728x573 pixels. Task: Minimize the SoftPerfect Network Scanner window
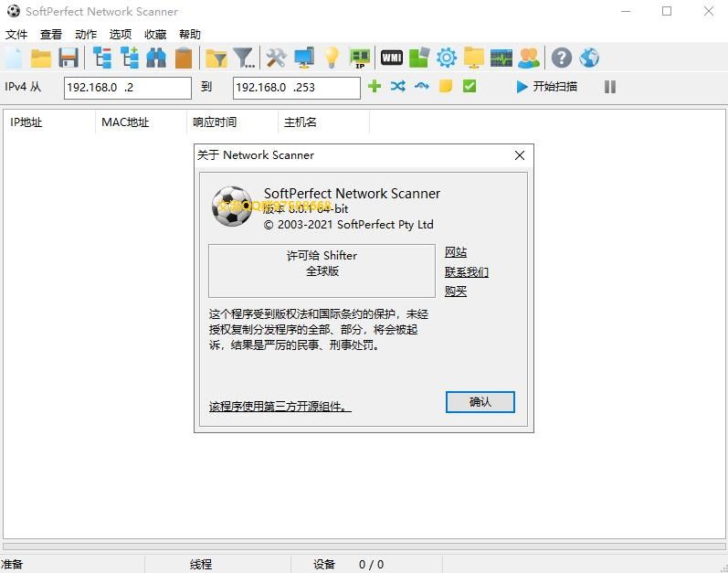click(626, 11)
